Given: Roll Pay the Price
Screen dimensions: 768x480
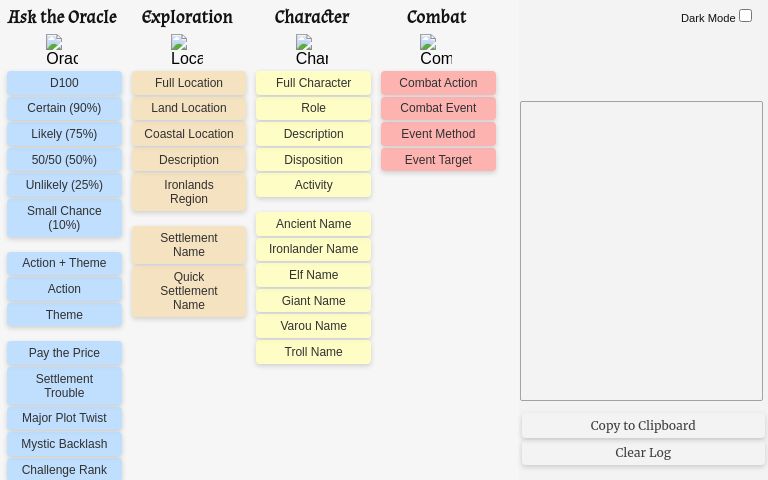Looking at the screenshot, I should pos(64,353).
